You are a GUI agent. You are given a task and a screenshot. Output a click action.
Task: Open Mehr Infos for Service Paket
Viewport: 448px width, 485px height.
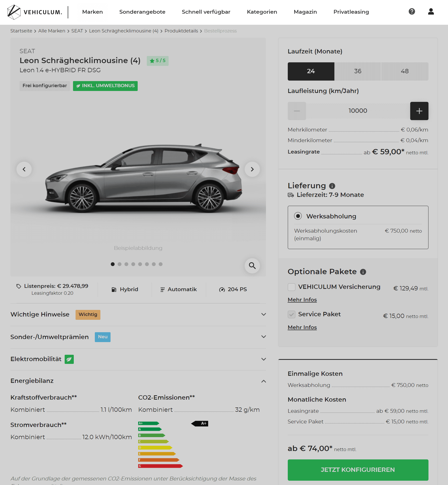coord(302,327)
